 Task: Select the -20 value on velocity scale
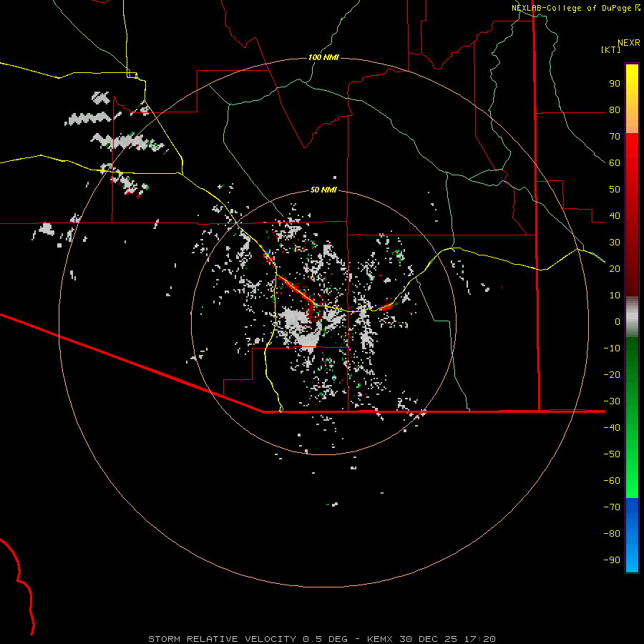[612, 374]
